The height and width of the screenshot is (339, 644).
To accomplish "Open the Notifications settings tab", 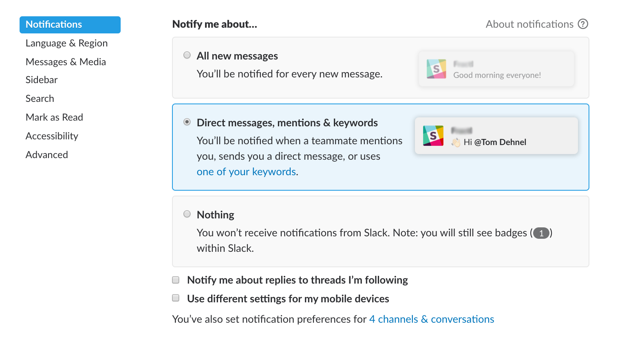I will tap(70, 25).
